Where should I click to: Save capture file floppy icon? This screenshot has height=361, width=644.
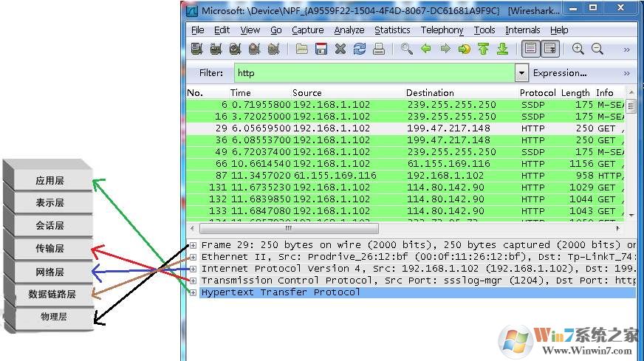click(321, 49)
